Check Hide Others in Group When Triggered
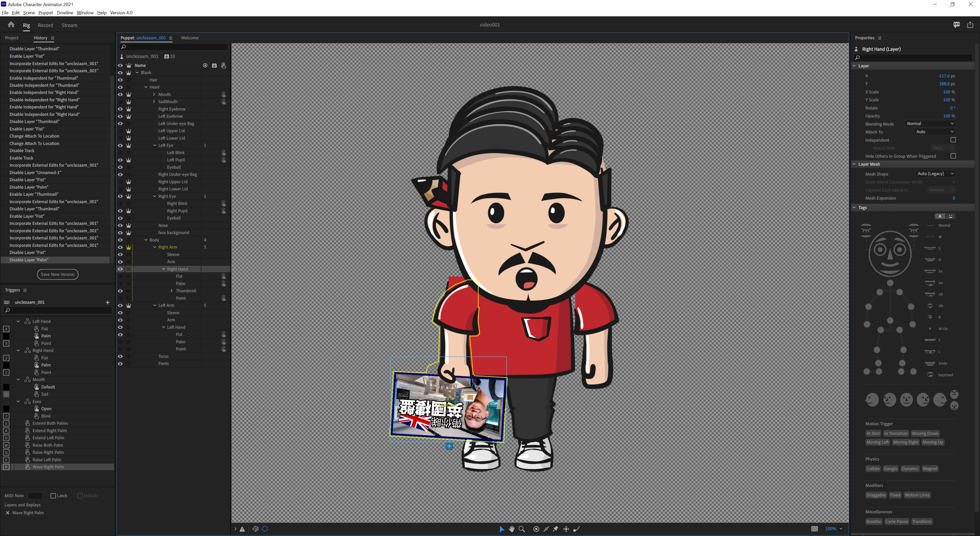The width and height of the screenshot is (980, 536). pyautogui.click(x=953, y=156)
